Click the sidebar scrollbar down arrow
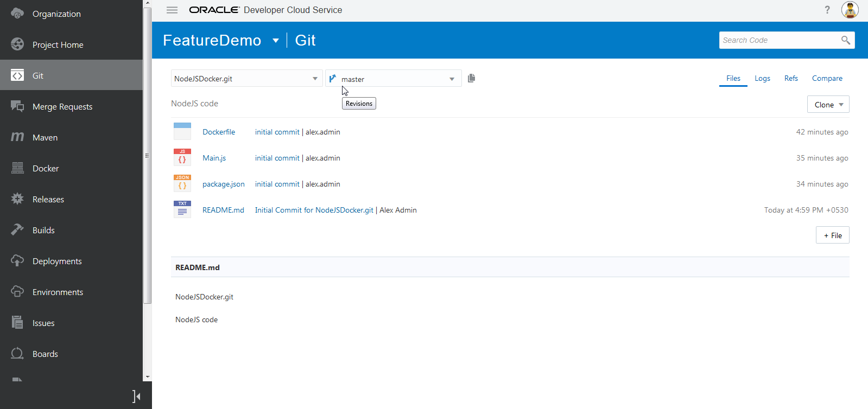The image size is (868, 409). [147, 376]
